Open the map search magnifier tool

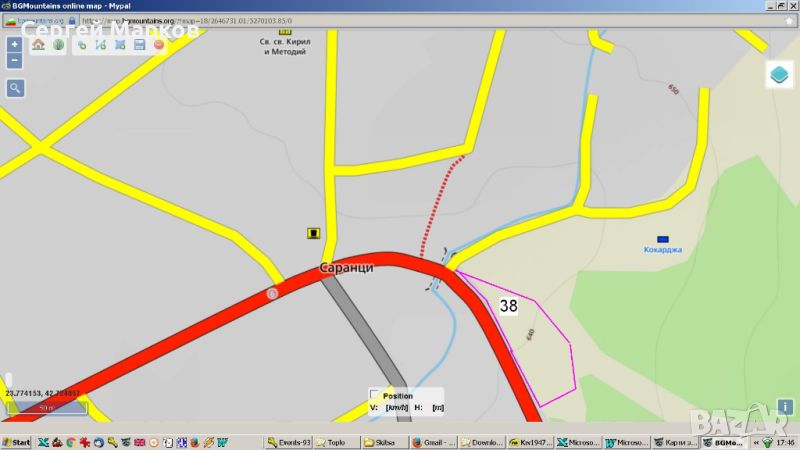tap(15, 88)
